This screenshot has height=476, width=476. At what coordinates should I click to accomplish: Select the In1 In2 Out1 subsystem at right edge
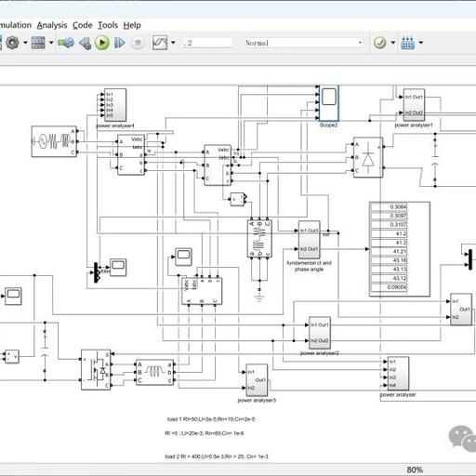point(461,310)
